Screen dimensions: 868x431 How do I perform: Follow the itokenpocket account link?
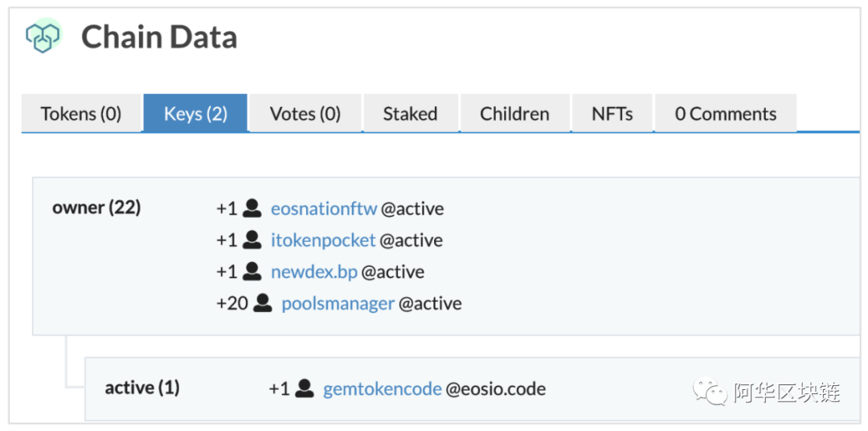[323, 240]
